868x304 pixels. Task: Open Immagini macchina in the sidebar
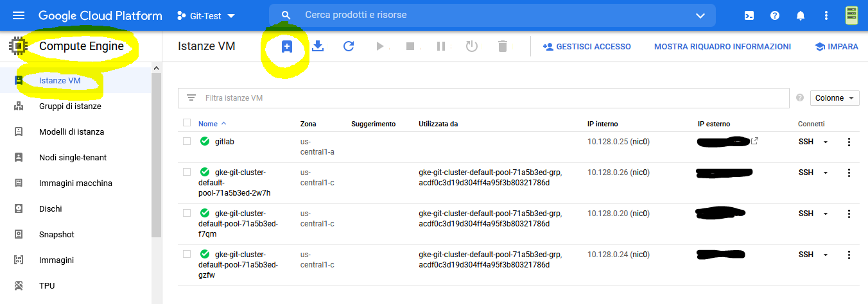76,183
